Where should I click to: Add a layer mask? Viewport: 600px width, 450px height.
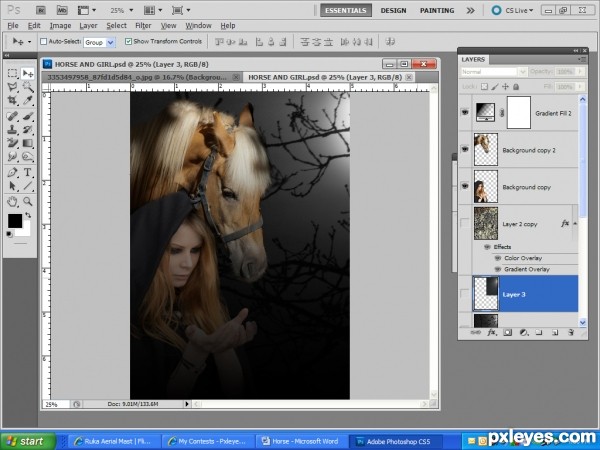point(507,332)
